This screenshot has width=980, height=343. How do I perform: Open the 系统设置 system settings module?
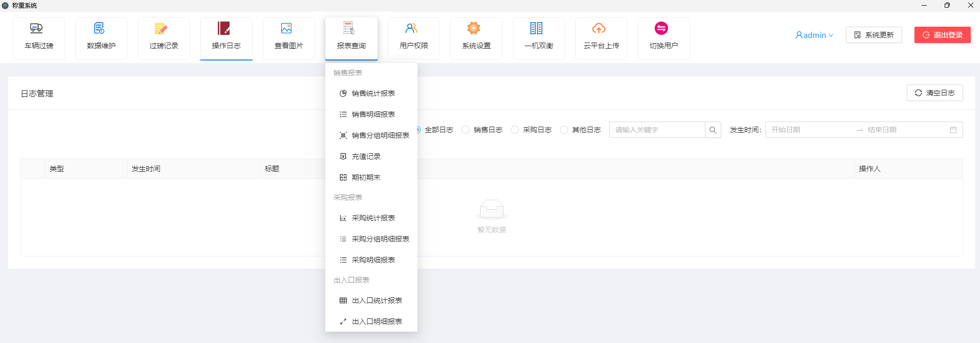[x=476, y=38]
